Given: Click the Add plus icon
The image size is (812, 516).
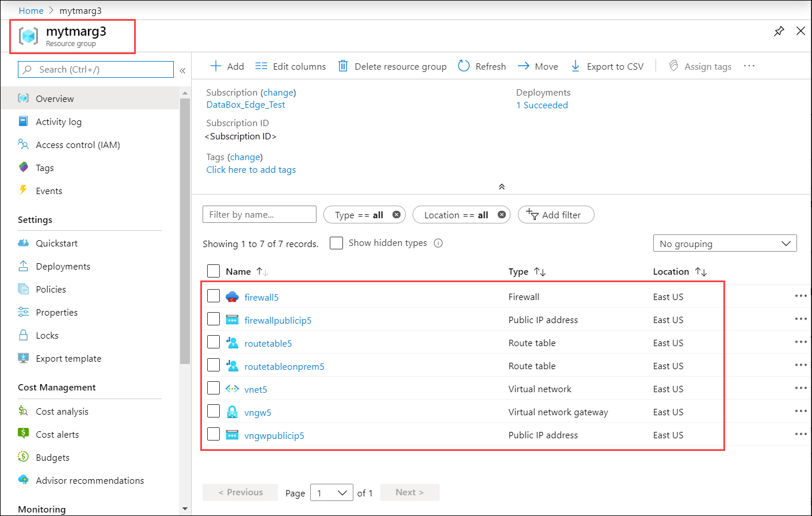Looking at the screenshot, I should 216,66.
